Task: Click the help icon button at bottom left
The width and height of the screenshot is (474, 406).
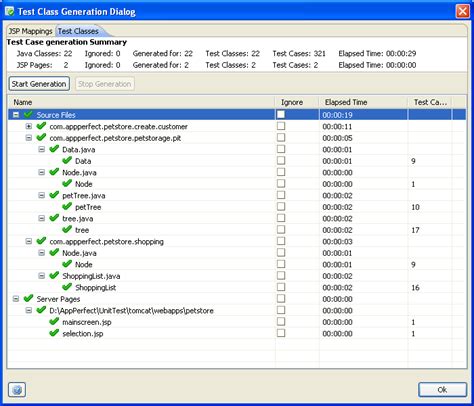Action: [17, 389]
